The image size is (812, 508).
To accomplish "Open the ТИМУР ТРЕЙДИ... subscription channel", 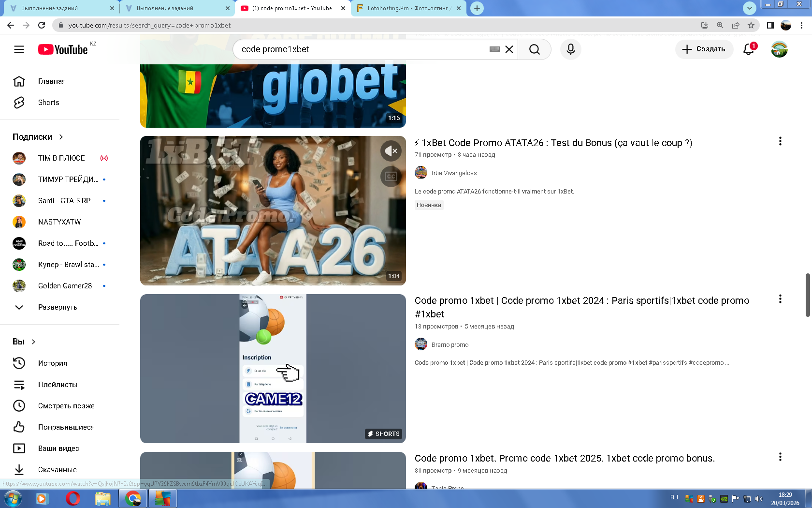I will 59,179.
